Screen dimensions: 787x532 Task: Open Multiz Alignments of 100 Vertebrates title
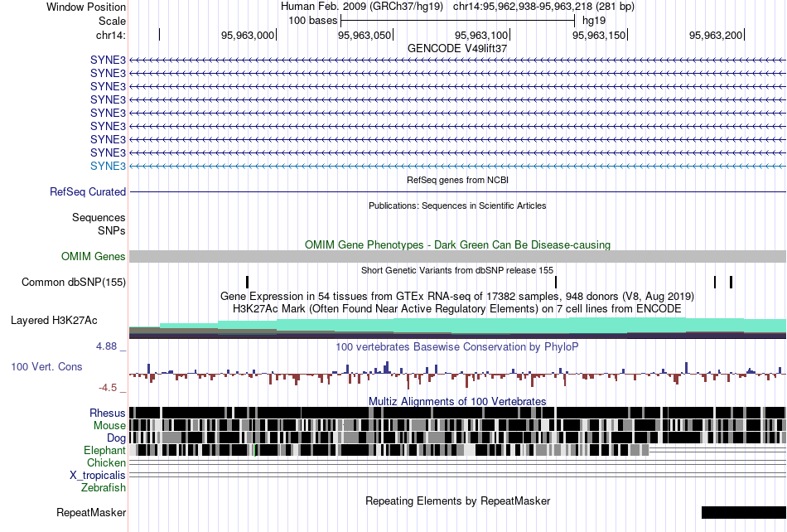(457, 402)
